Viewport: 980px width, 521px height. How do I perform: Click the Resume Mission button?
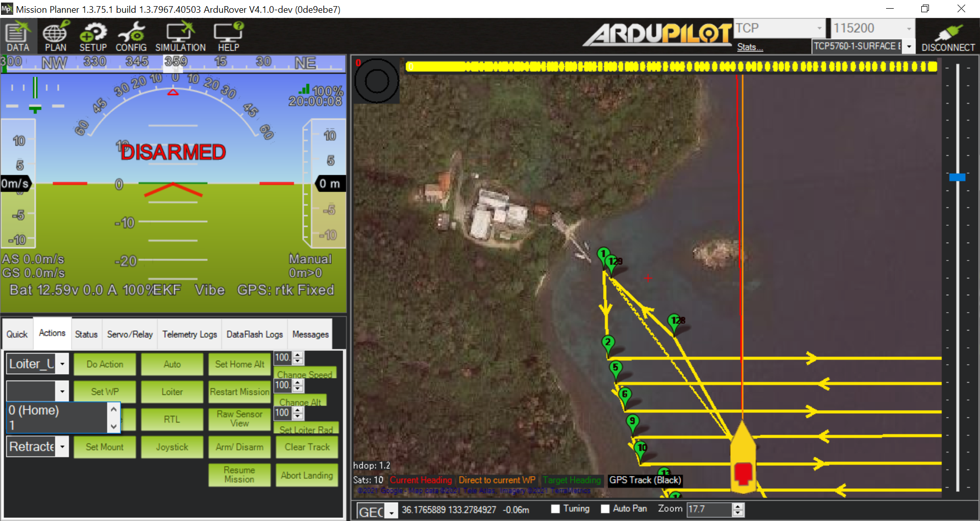click(x=239, y=475)
